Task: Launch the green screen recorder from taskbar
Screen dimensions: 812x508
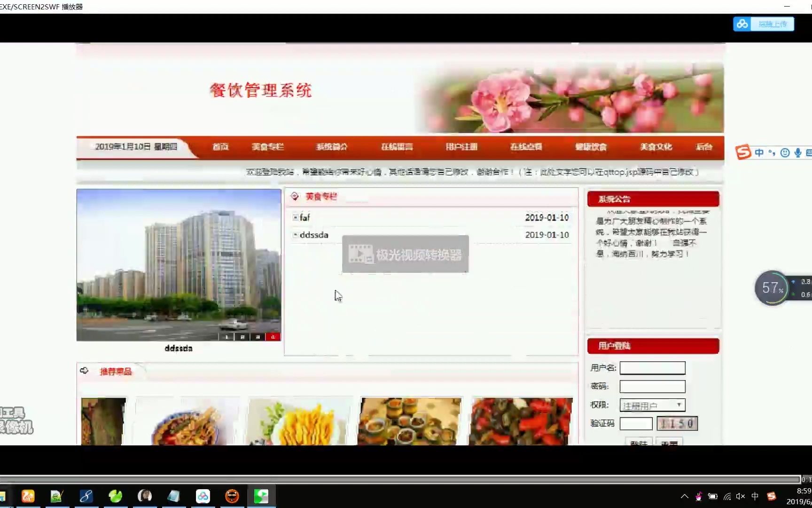Action: click(x=262, y=496)
